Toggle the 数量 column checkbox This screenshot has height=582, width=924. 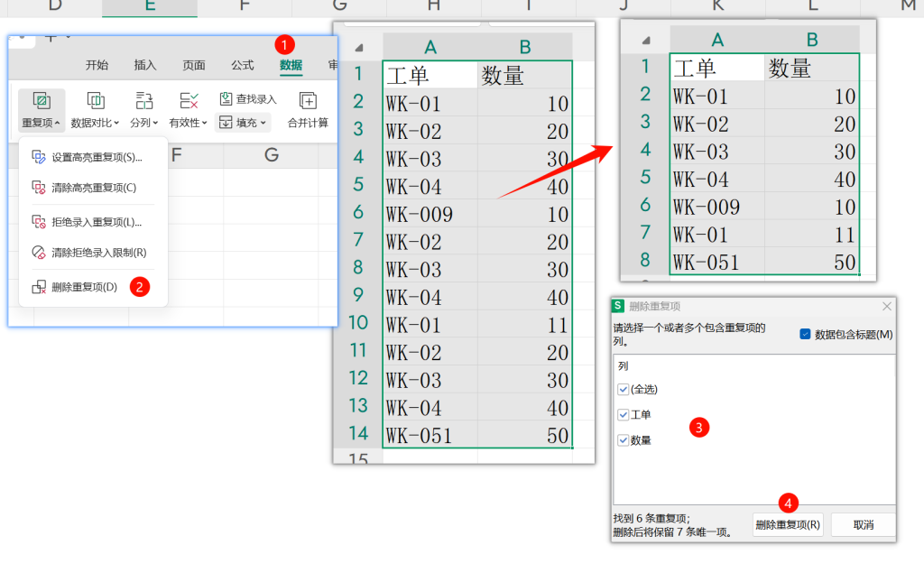coord(624,440)
